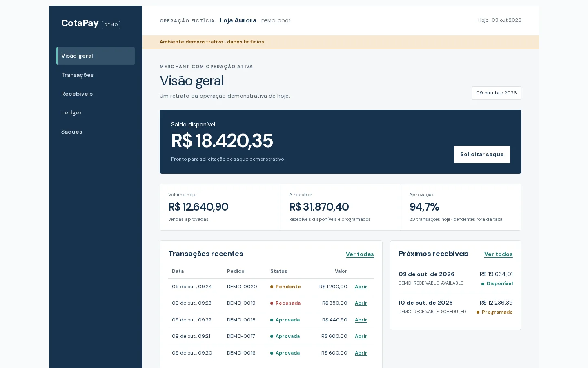Viewport: 588px width, 368px height.
Task: Open transaction DEMO-0016 via Abrir
Action: coord(361,353)
